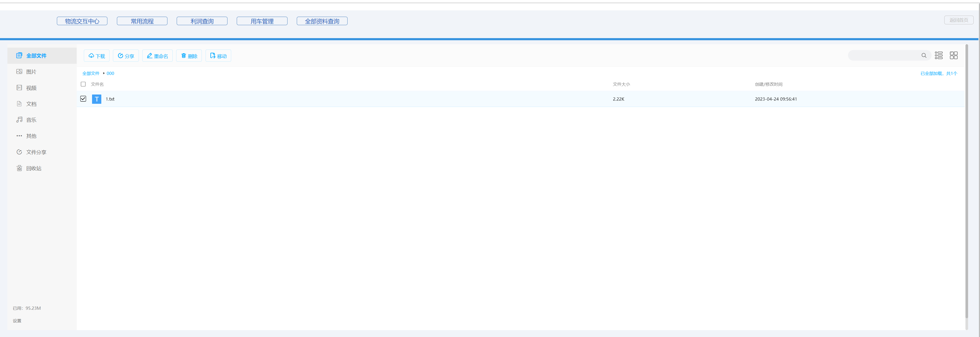Click the rename pencil button
980x337 pixels.
(157, 56)
